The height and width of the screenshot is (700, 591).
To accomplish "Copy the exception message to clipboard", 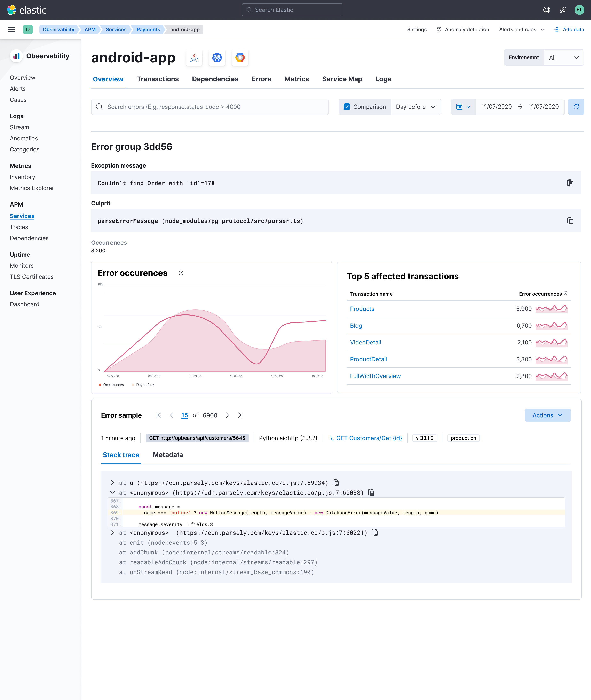I will click(570, 183).
